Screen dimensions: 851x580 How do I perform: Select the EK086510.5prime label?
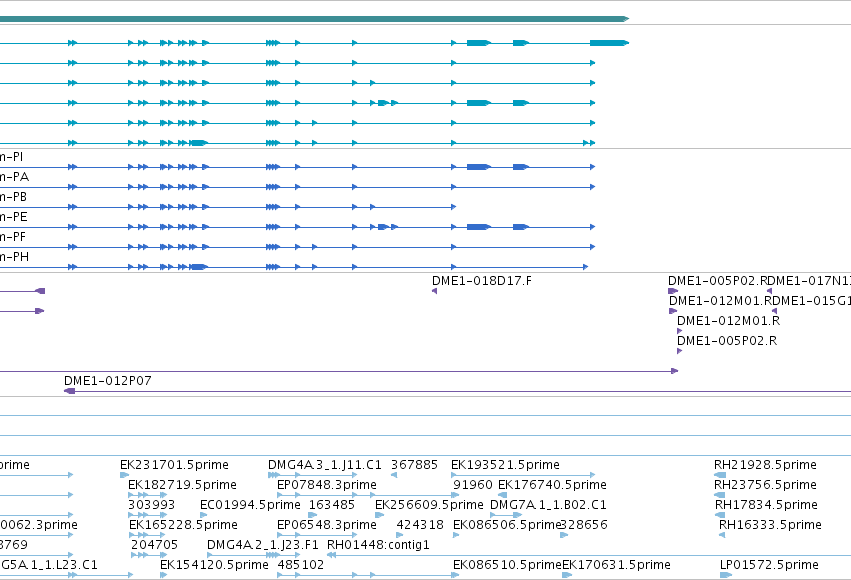pyautogui.click(x=507, y=565)
